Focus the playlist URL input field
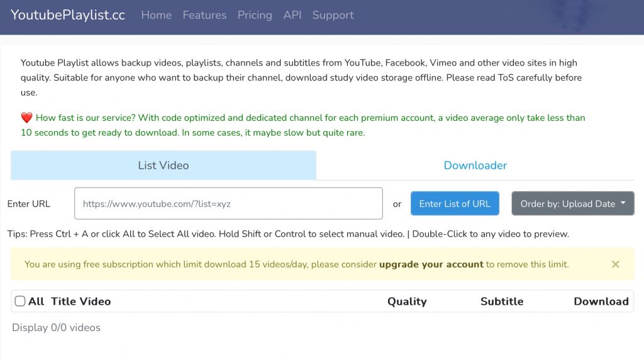Image resolution: width=644 pixels, height=360 pixels. point(228,204)
